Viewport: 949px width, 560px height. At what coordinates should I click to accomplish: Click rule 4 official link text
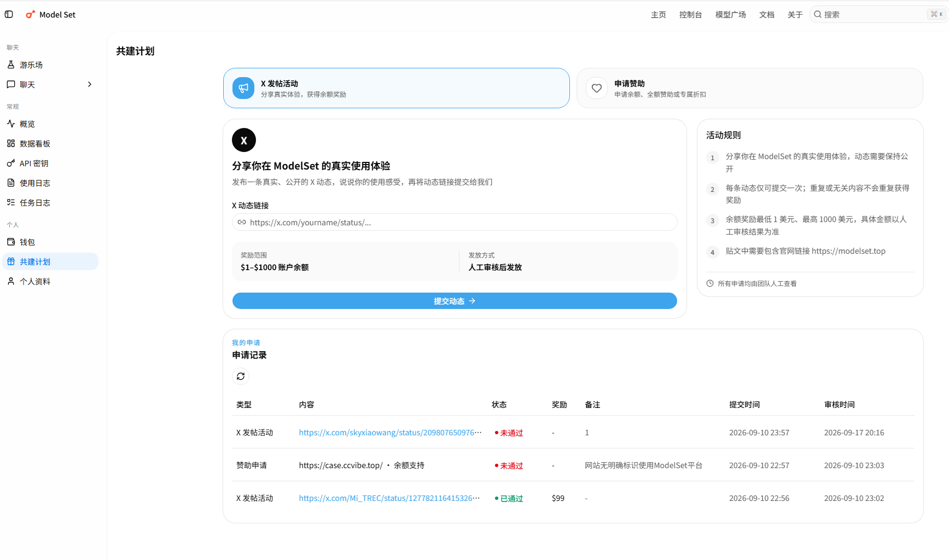806,251
